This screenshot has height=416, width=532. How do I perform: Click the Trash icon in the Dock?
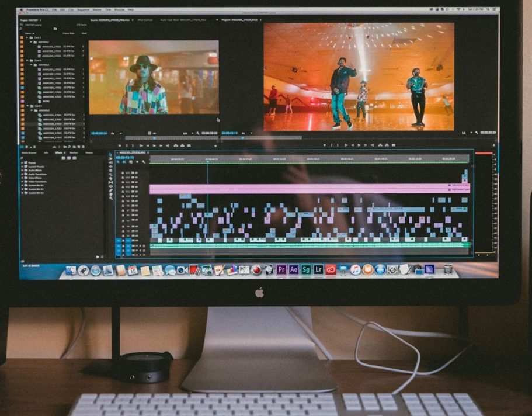point(448,269)
